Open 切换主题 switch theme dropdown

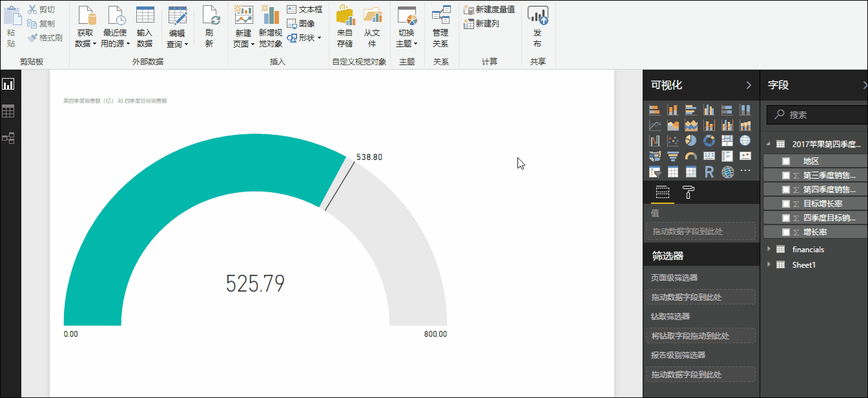406,28
